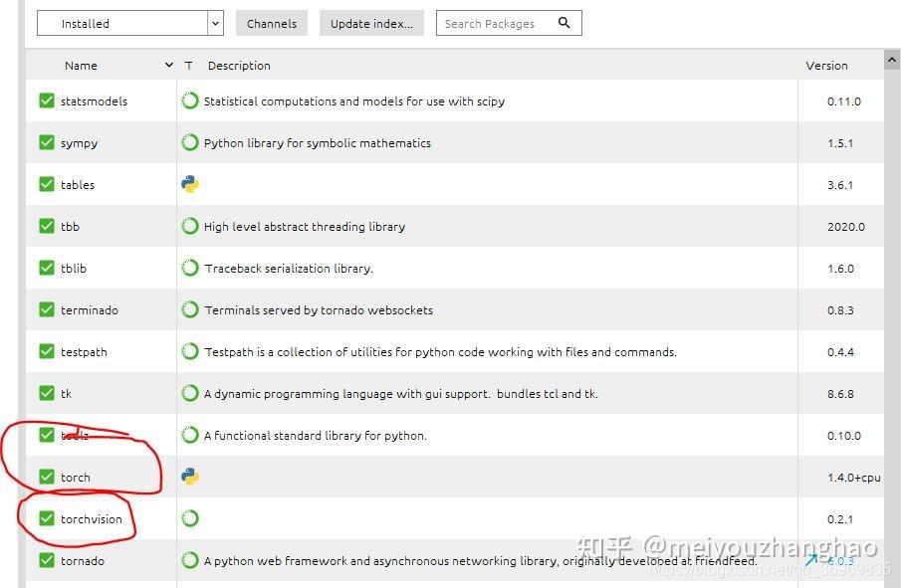Click the conda circle icon beside sympy
The image size is (901, 588).
coord(190,142)
